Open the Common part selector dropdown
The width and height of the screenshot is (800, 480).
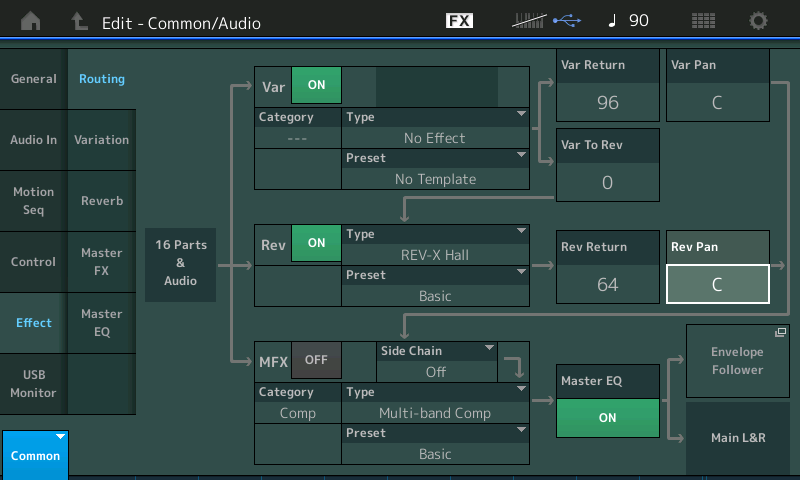35,455
